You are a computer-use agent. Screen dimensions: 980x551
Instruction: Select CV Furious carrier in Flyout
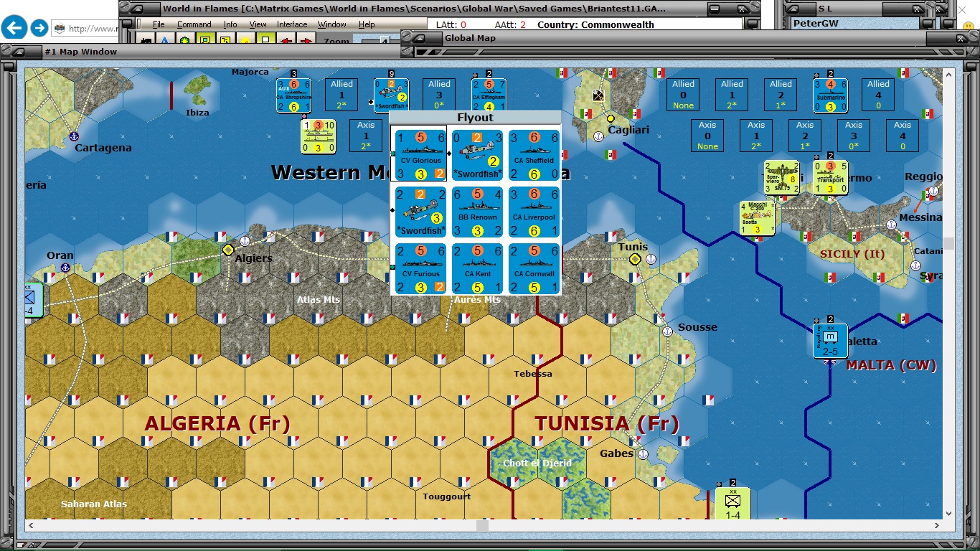(420, 268)
